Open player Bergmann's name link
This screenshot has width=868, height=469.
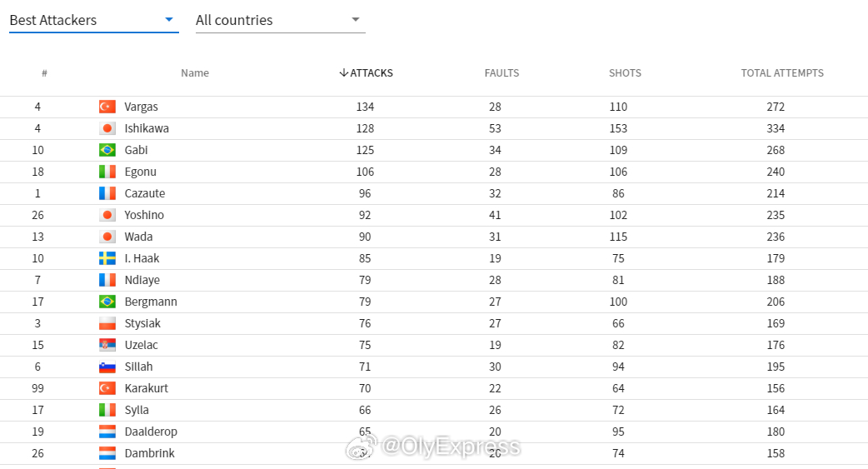pos(151,302)
